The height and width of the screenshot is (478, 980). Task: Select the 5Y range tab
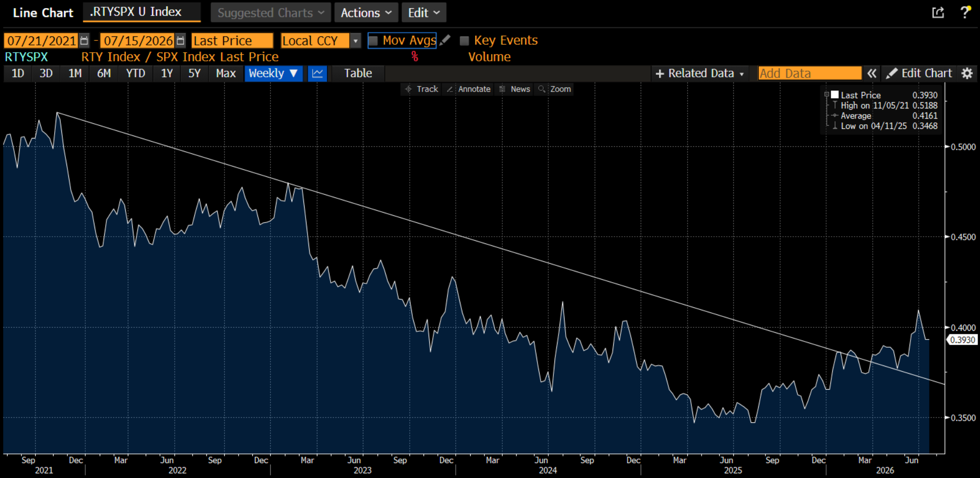pyautogui.click(x=194, y=73)
